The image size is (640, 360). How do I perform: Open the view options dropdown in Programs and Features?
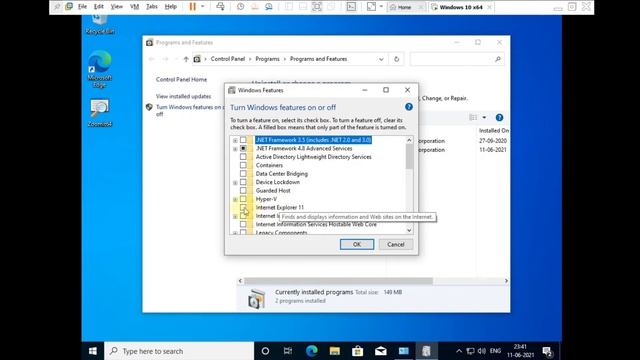pos(484,118)
